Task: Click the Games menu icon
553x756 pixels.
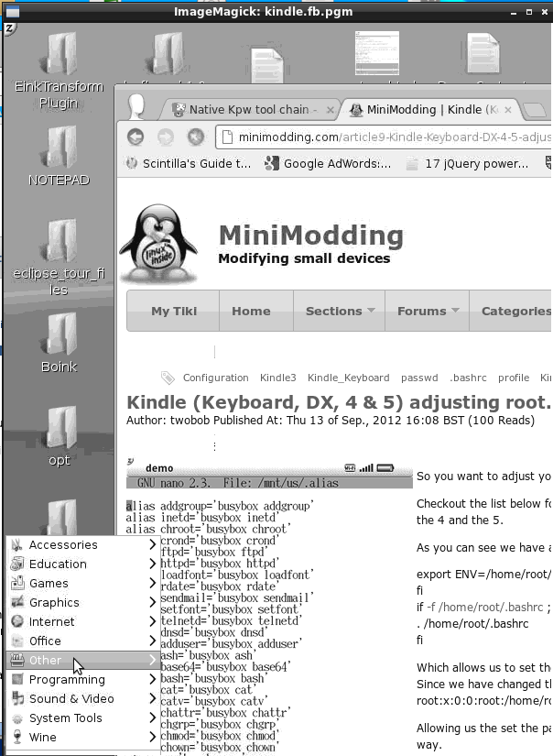Action: click(x=17, y=583)
